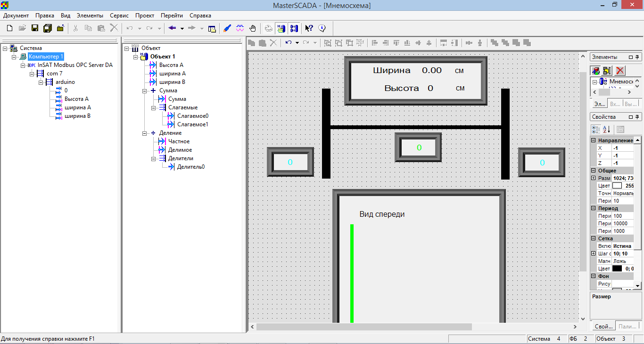644x344 pixels.
Task: Click the Вклю property value Истина
Action: (623, 246)
